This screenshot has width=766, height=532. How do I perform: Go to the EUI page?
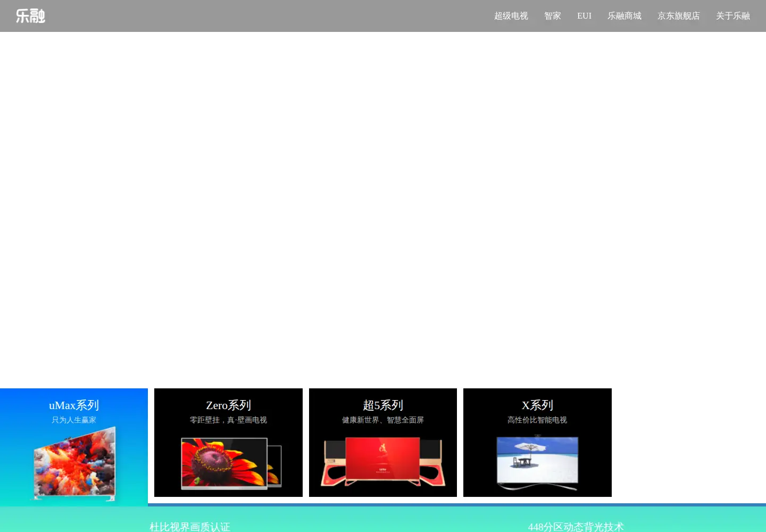(x=584, y=16)
